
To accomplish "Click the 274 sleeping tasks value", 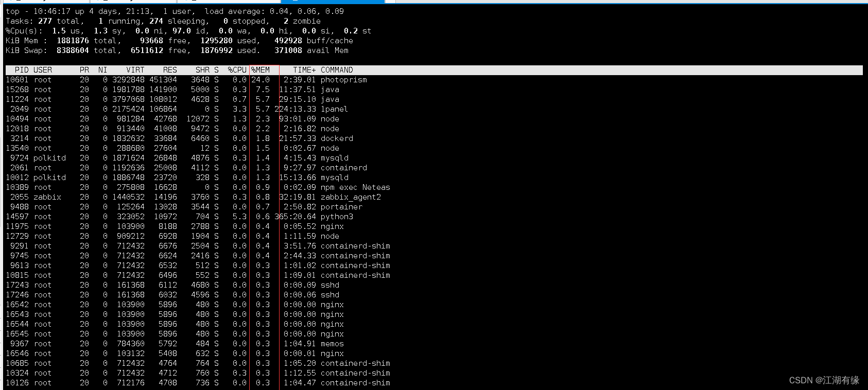I will pos(156,21).
